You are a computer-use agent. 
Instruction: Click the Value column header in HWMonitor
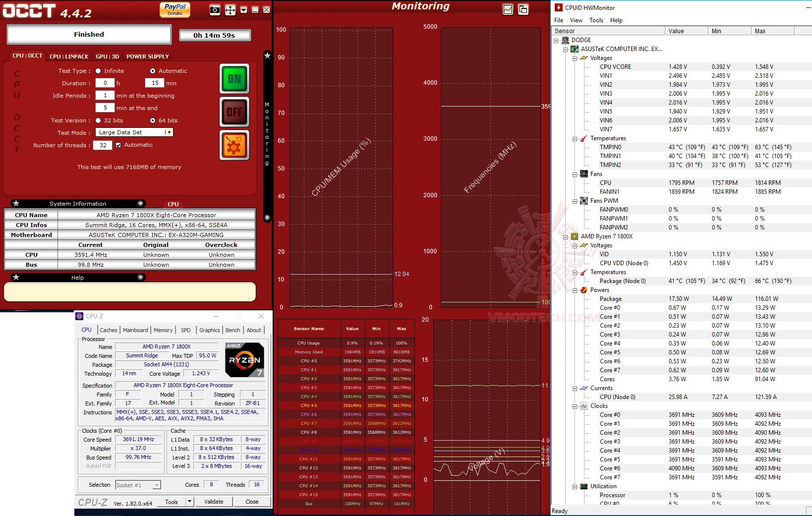coord(687,31)
